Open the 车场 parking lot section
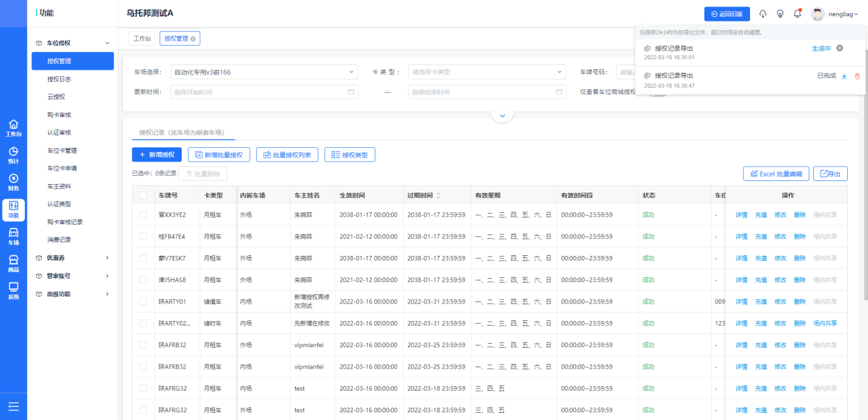868x420 pixels. (x=13, y=236)
